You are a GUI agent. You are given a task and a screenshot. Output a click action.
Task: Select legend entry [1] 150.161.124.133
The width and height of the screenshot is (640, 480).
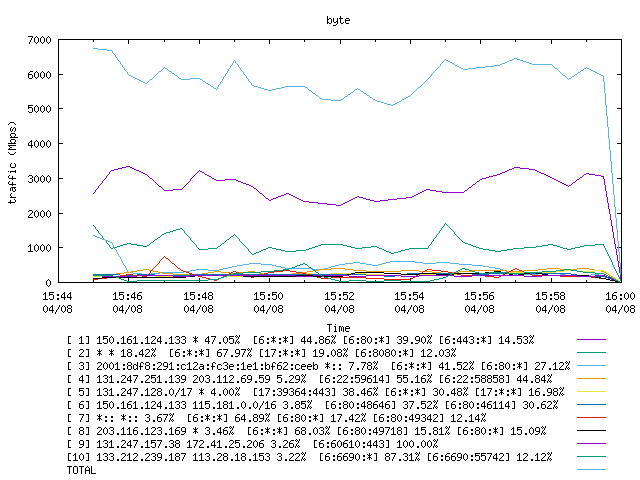pyautogui.click(x=300, y=340)
